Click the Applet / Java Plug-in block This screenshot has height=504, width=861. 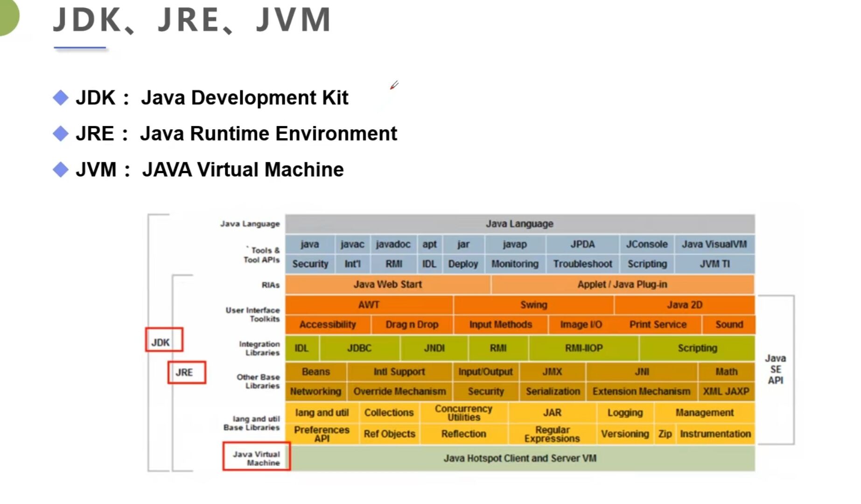(x=623, y=284)
